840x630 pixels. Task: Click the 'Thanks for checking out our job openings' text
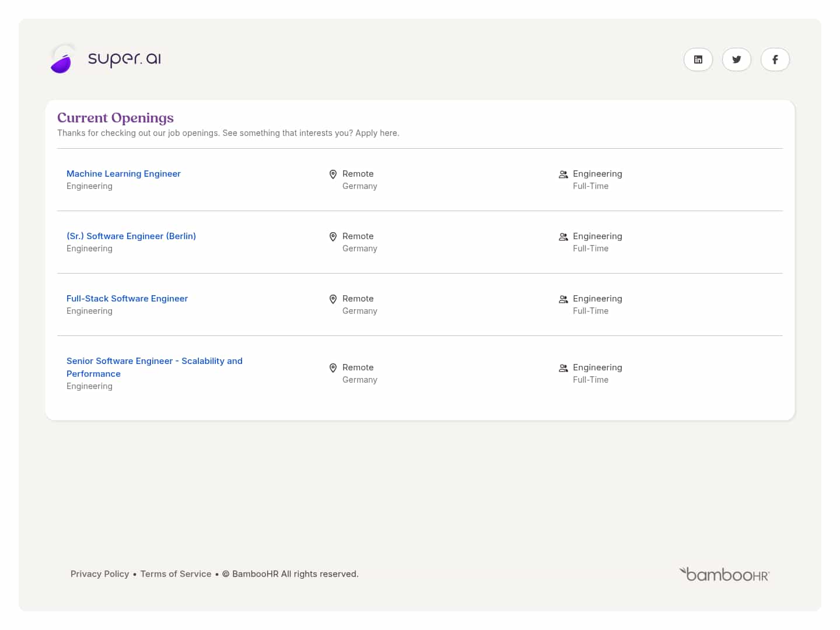coord(228,133)
